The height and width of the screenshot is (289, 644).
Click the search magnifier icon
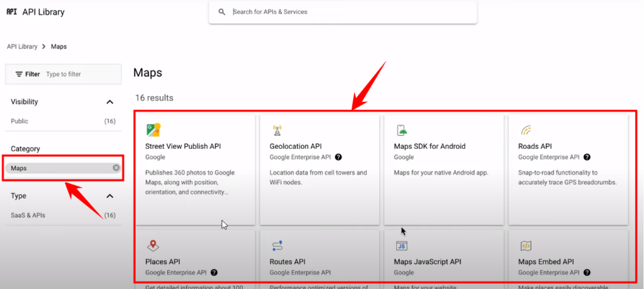222,12
